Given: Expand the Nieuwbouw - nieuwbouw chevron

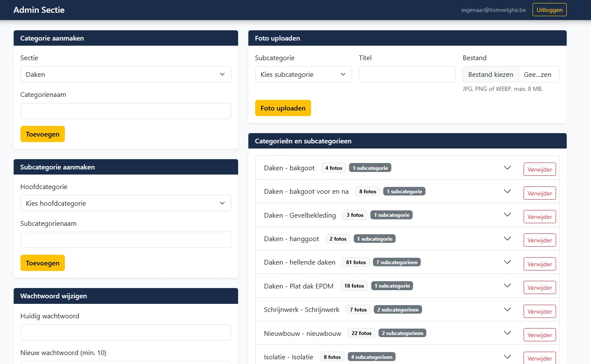Looking at the screenshot, I should [x=507, y=333].
